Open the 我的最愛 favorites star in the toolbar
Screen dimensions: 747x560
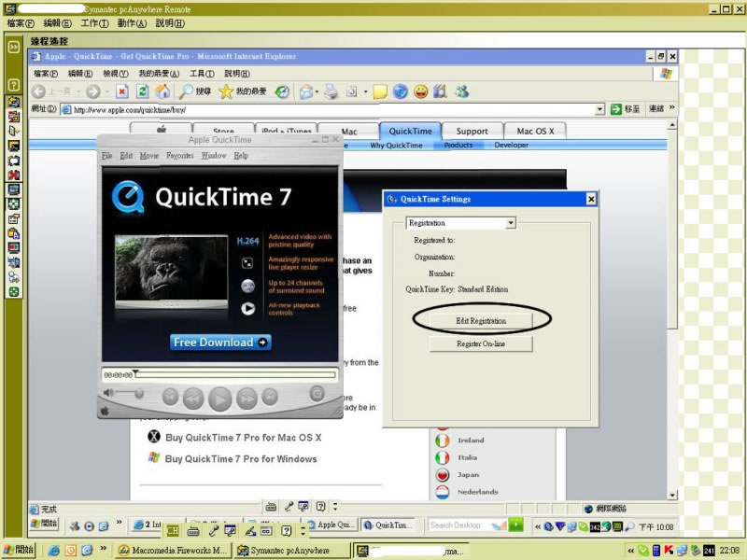pyautogui.click(x=243, y=91)
